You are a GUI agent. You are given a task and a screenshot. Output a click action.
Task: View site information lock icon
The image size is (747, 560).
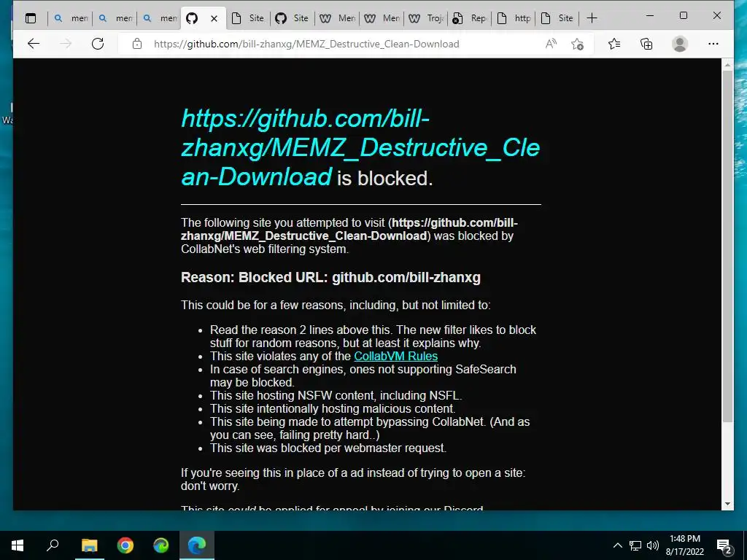coord(137,44)
